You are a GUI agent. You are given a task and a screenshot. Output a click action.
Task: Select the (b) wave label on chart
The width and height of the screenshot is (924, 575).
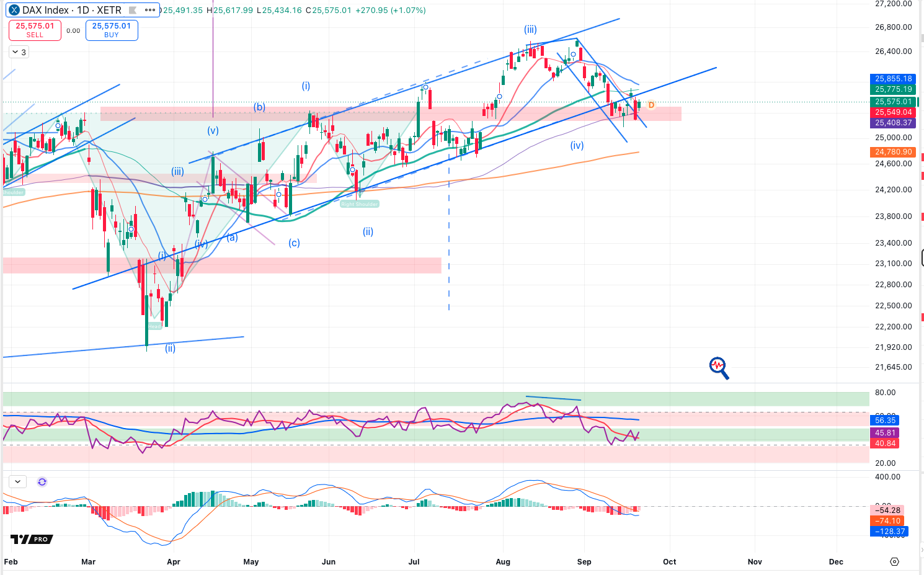pyautogui.click(x=259, y=107)
